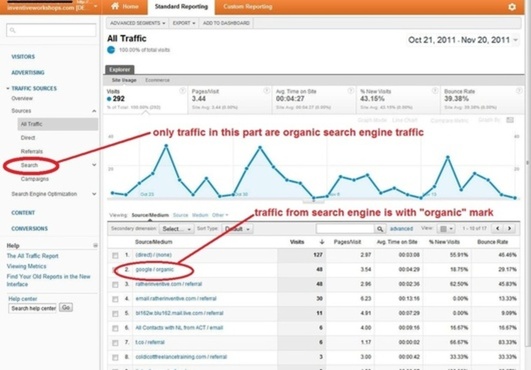Open the Advanced Segments dropdown

137,23
